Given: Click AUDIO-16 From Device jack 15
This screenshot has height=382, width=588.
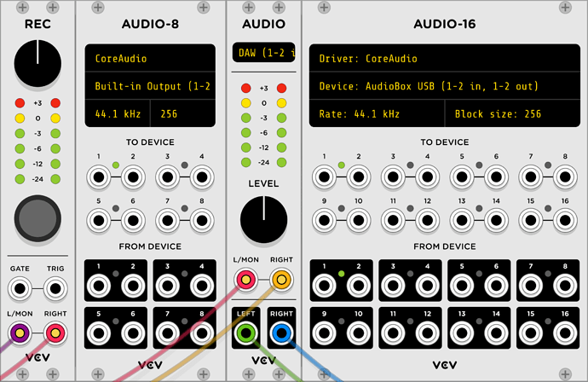Looking at the screenshot, I should (x=531, y=333).
